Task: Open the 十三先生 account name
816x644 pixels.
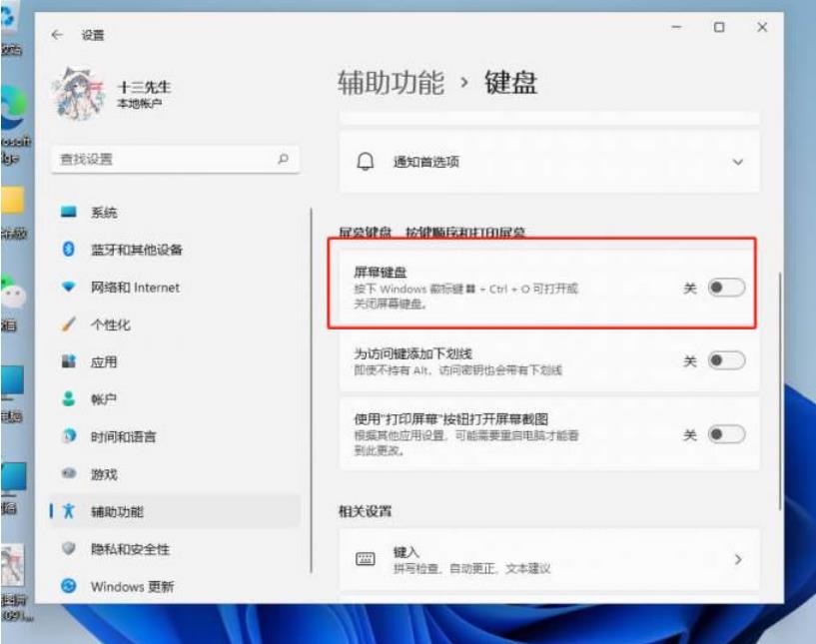Action: (144, 87)
